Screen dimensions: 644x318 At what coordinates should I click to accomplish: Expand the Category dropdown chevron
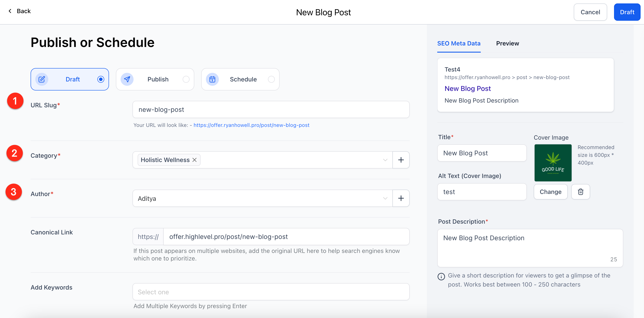click(x=385, y=160)
